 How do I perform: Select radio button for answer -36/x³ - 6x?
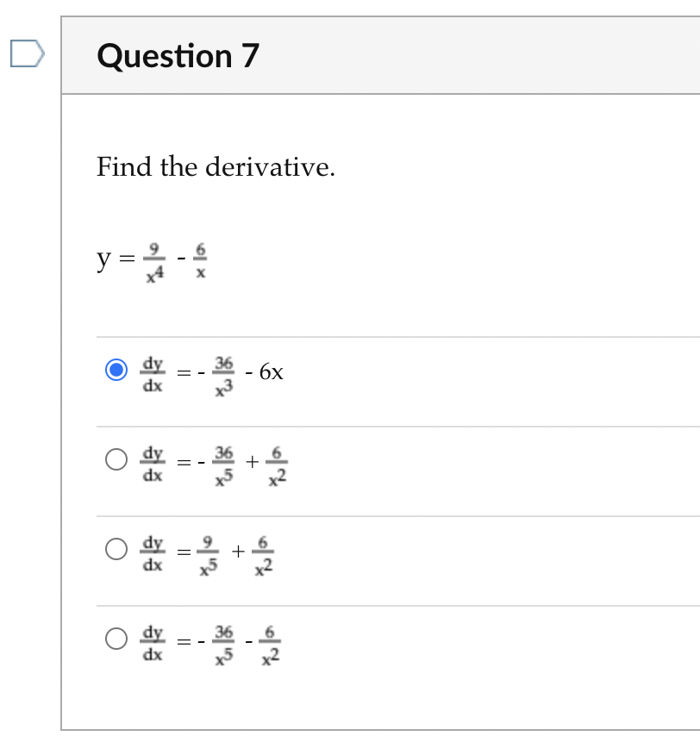pos(116,369)
